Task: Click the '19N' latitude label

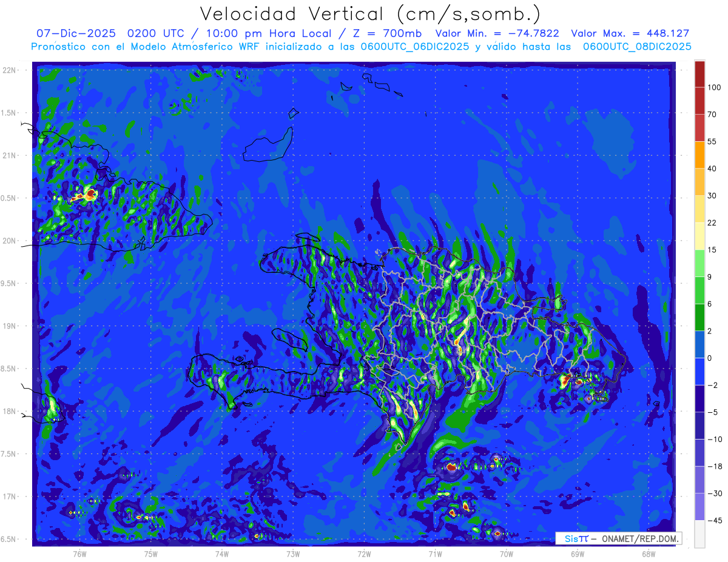Action: [10, 326]
